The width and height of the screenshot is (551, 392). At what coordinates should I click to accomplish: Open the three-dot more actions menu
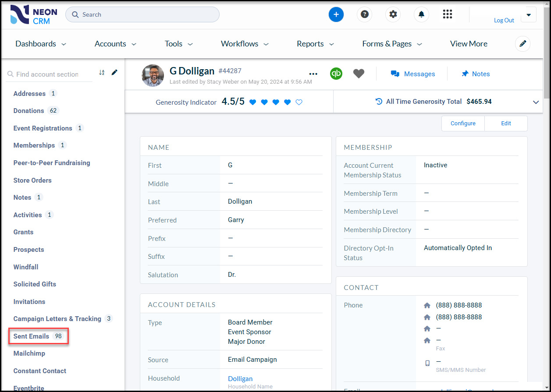313,74
